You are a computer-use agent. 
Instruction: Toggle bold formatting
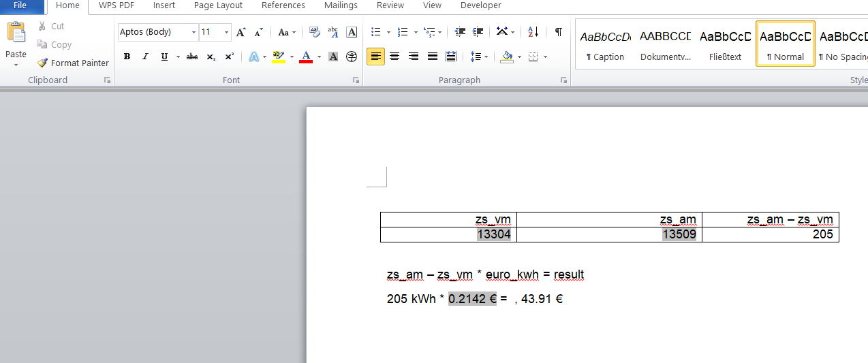[x=127, y=57]
